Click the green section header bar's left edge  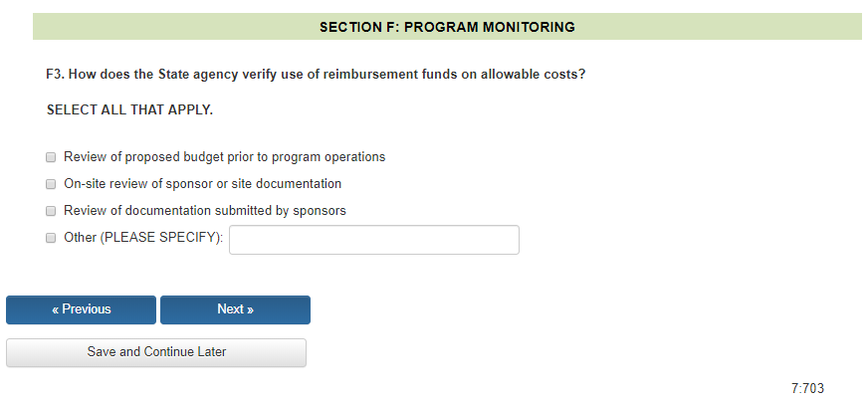point(40,27)
